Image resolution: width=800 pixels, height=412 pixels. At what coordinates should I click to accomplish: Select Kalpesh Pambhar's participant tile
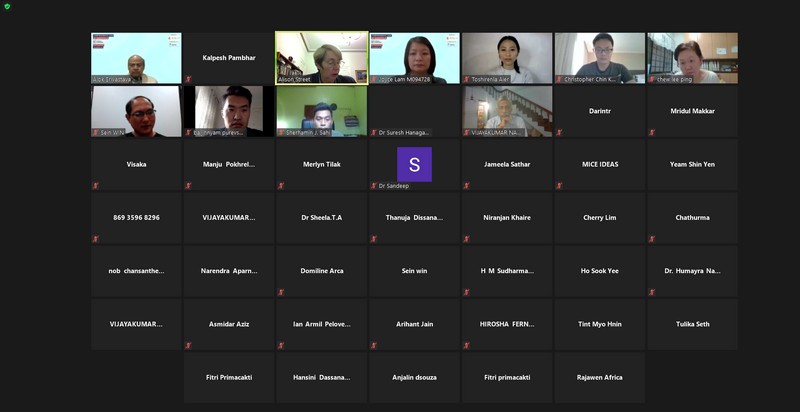point(229,57)
